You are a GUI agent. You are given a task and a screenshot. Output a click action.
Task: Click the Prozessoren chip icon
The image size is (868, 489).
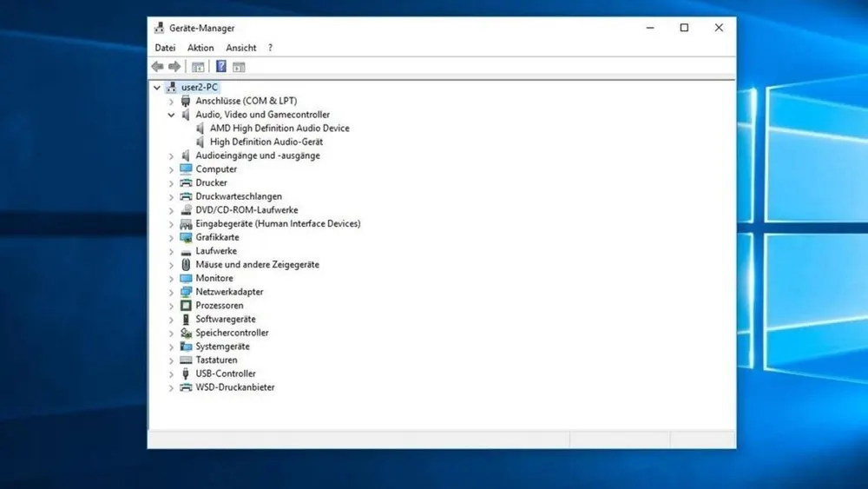[186, 306]
